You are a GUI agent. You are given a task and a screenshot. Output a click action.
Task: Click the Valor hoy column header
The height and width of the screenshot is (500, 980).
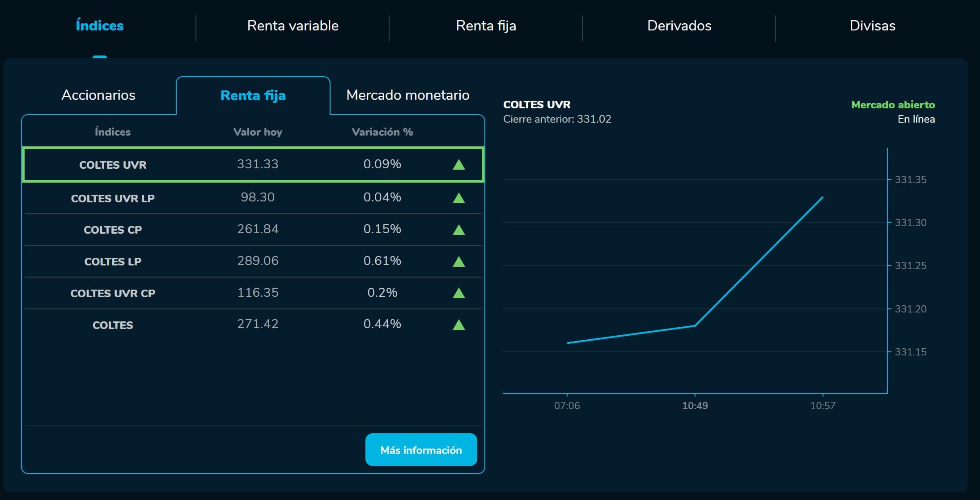[258, 132]
